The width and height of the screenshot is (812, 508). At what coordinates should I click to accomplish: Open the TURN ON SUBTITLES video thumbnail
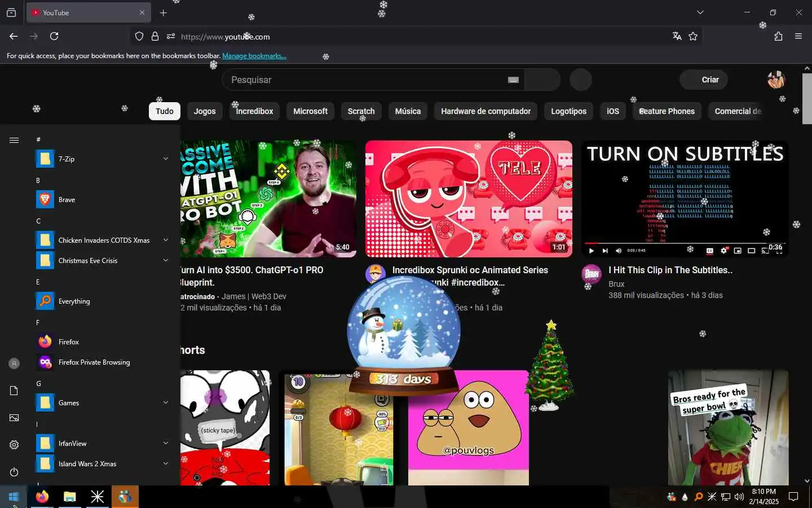(685, 199)
